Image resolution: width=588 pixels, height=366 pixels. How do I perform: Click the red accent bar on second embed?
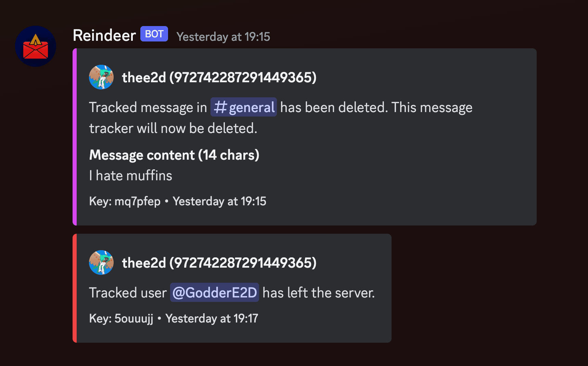pos(74,288)
